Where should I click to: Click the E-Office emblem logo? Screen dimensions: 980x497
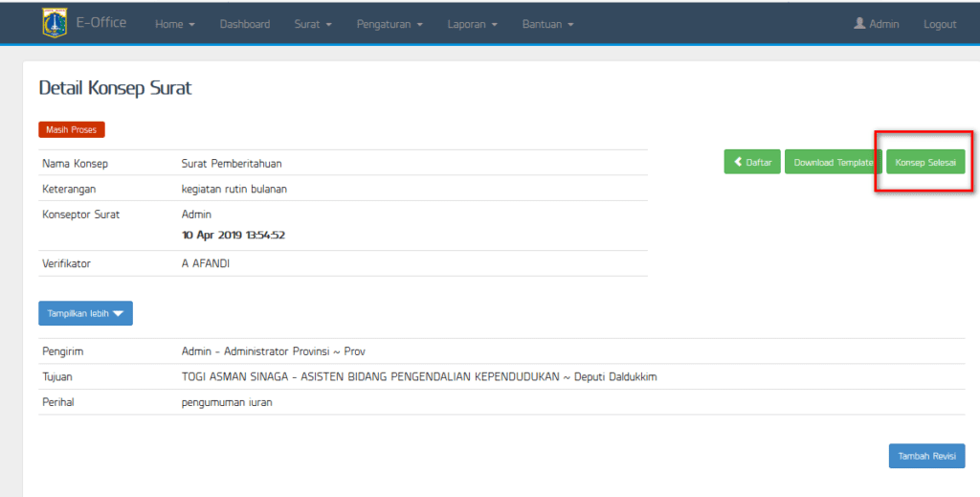click(55, 23)
